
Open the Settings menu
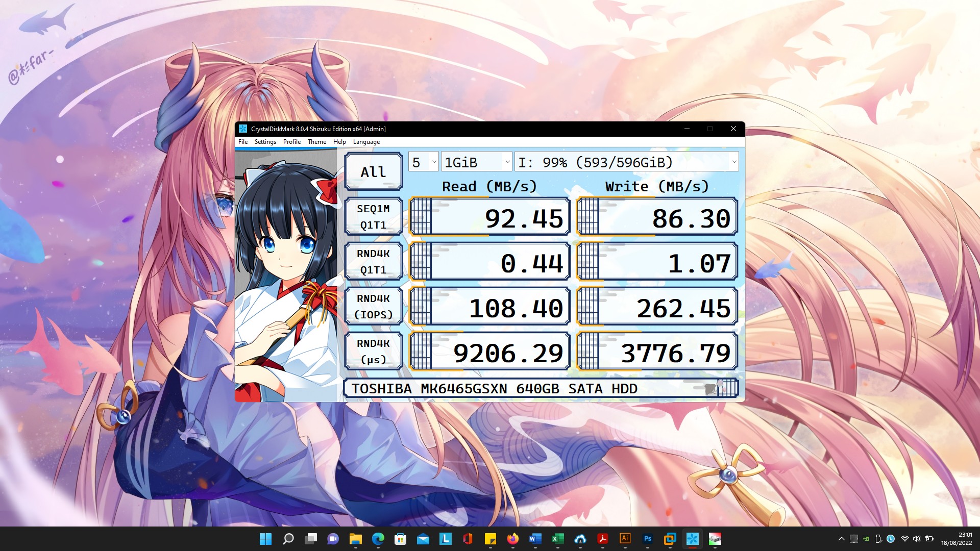[265, 142]
